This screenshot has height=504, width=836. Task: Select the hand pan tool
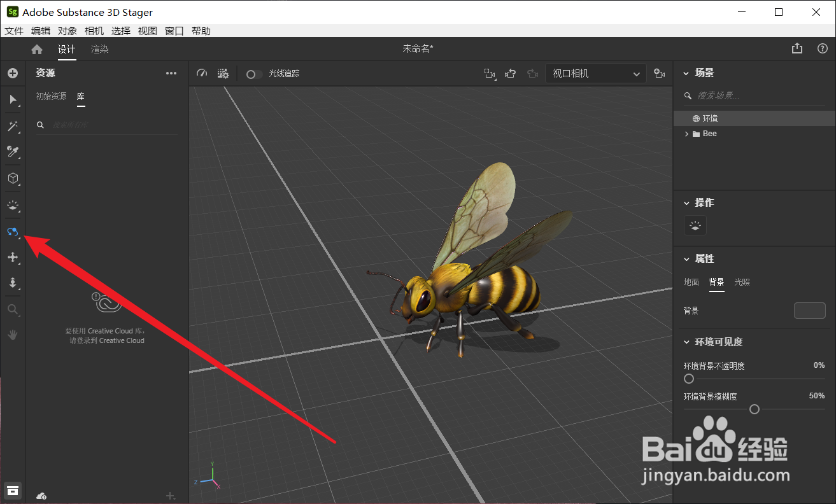[13, 334]
